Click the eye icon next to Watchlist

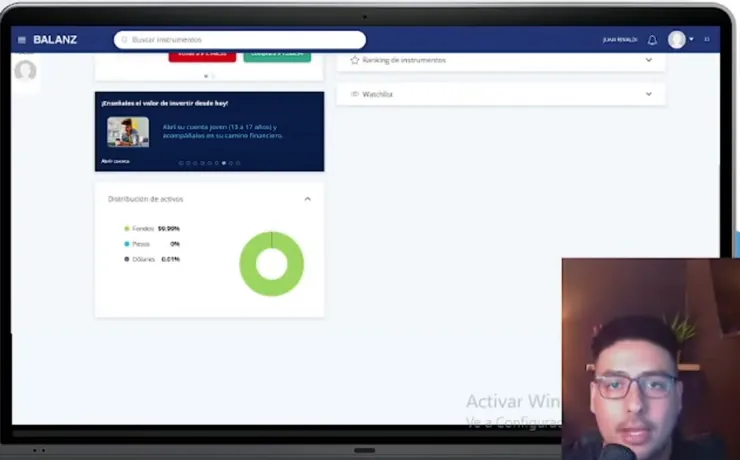(354, 94)
